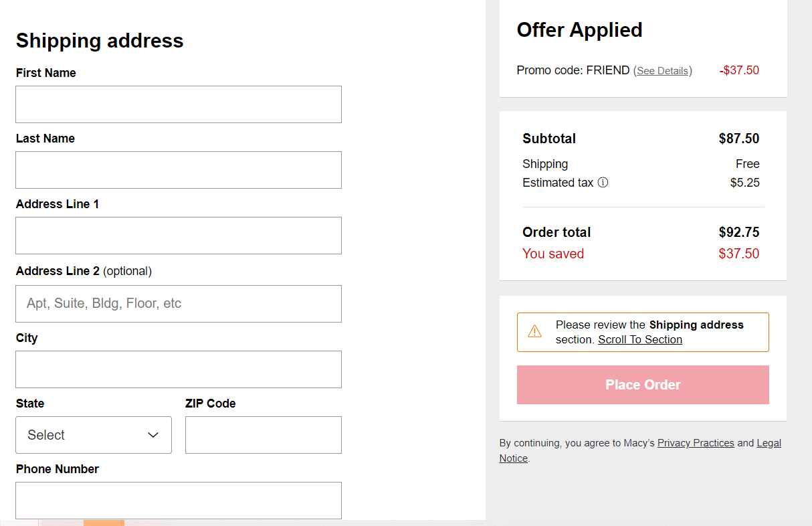Screen dimensions: 812x526
Task: Follow the Scroll To Section link
Action: click(640, 340)
